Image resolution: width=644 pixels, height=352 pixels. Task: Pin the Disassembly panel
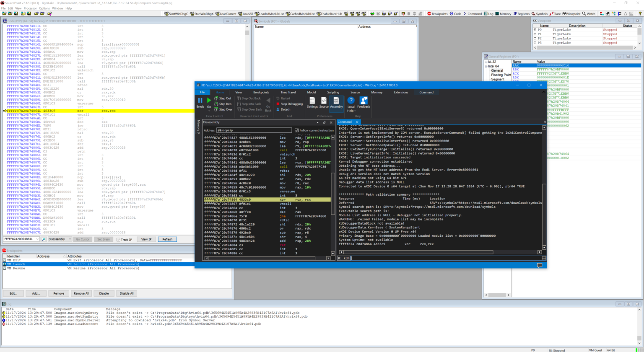click(x=324, y=122)
